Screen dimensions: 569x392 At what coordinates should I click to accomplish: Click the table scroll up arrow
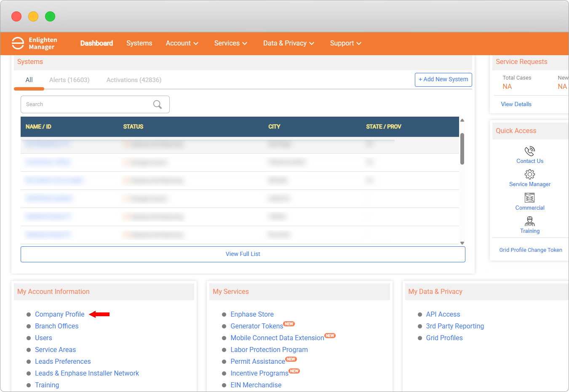[462, 120]
